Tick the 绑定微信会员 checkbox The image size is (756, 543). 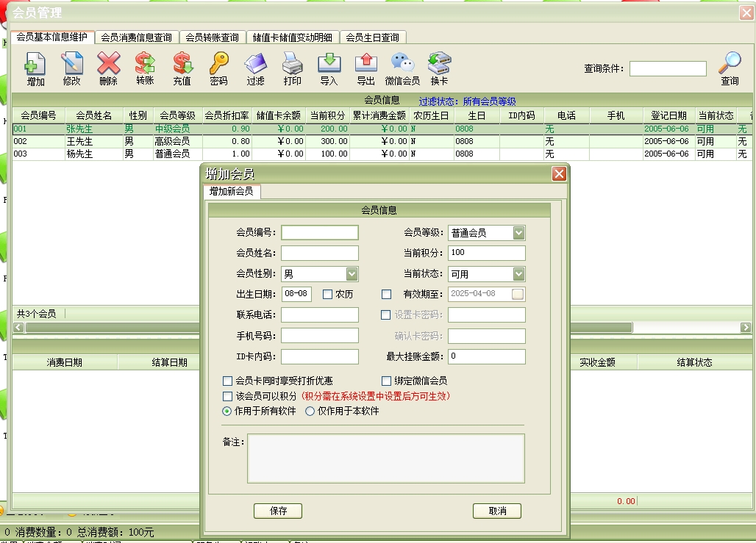(x=387, y=381)
